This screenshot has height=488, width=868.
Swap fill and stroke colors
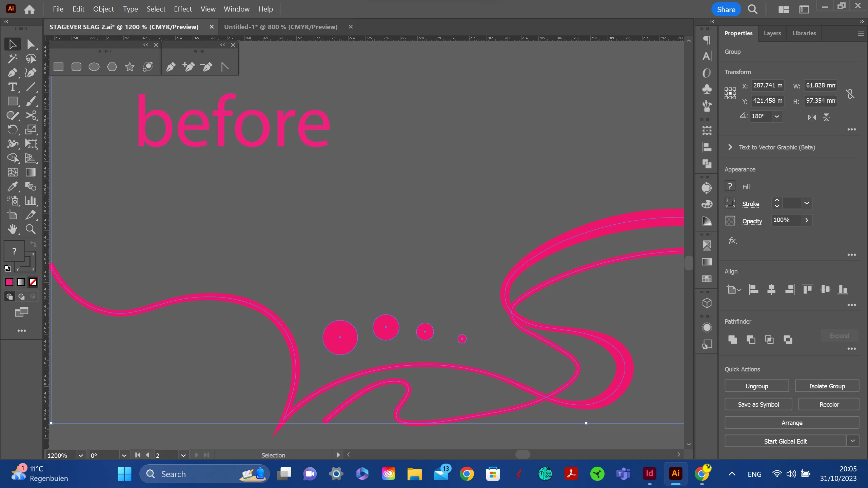pos(33,244)
